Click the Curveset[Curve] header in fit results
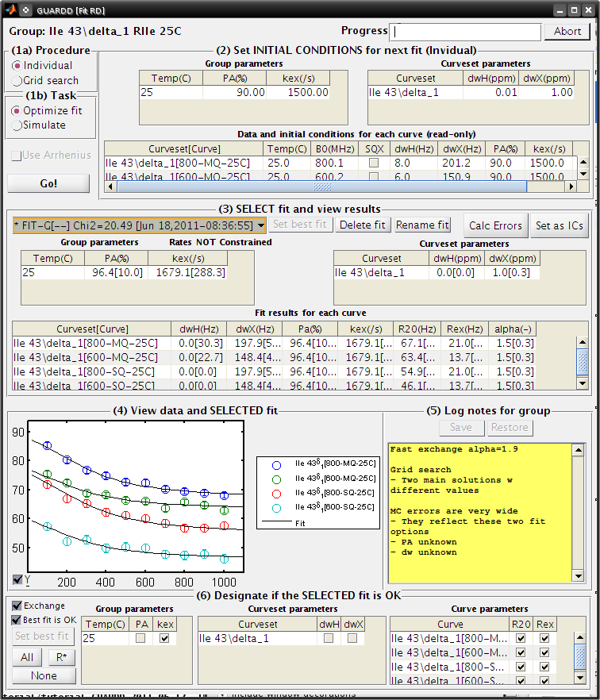600x700 pixels. [92, 329]
